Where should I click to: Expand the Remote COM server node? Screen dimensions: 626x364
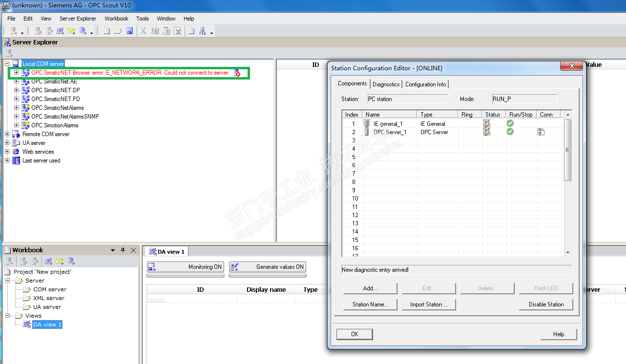(x=7, y=134)
